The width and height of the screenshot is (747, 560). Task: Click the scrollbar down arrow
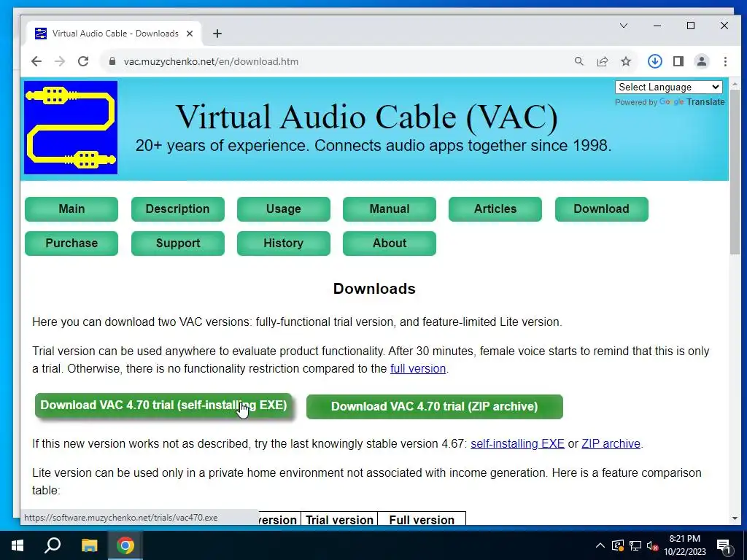[735, 518]
